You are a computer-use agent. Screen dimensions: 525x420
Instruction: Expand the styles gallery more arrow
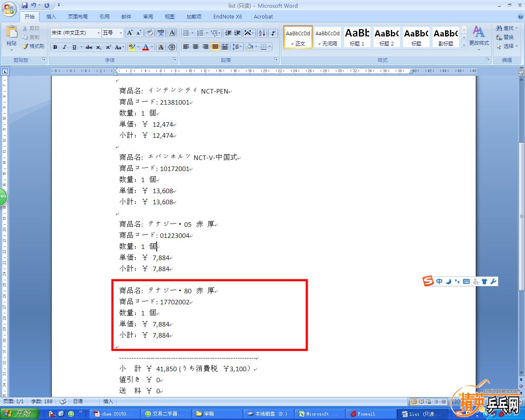pyautogui.click(x=464, y=46)
